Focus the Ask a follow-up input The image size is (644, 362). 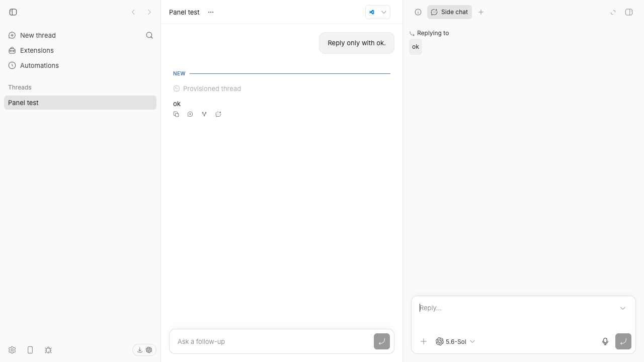[x=272, y=341]
